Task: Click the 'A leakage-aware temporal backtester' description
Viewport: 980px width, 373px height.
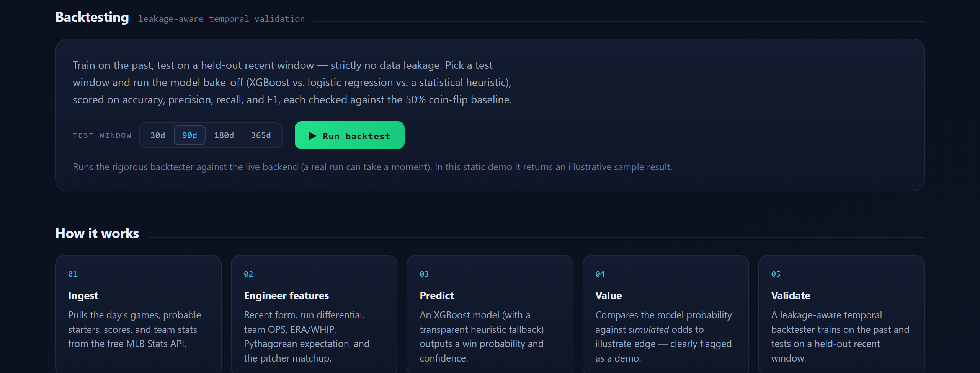Action: click(x=840, y=337)
